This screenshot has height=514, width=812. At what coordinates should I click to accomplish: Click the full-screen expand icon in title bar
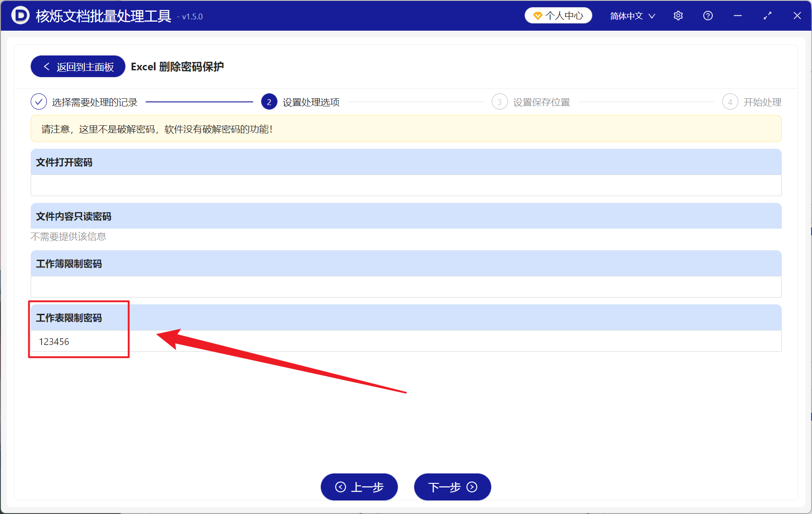[767, 15]
